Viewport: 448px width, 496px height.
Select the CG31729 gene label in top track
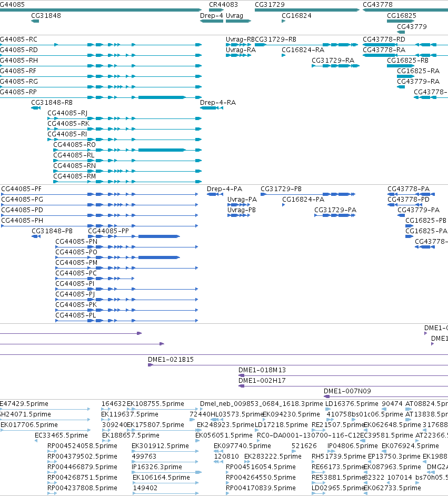270,5
